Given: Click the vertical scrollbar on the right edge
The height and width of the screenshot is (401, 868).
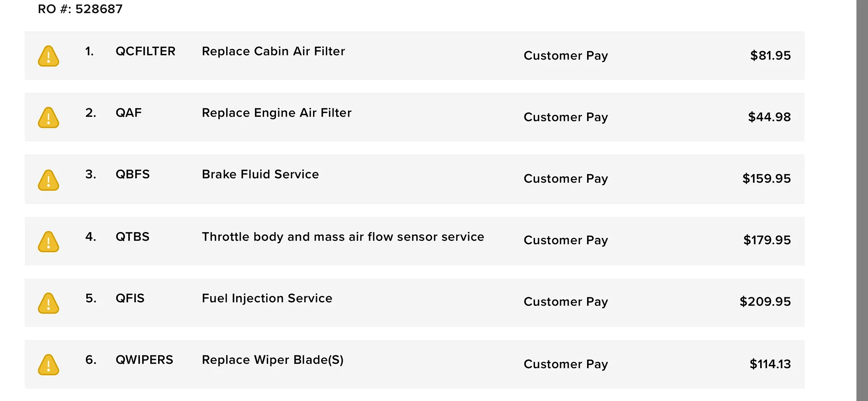Looking at the screenshot, I should [x=862, y=200].
